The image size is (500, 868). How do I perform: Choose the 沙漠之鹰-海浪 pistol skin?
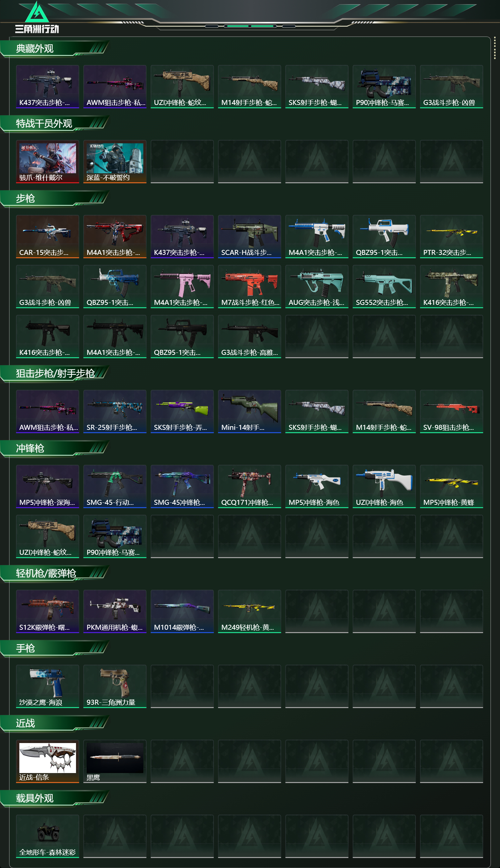tap(47, 686)
